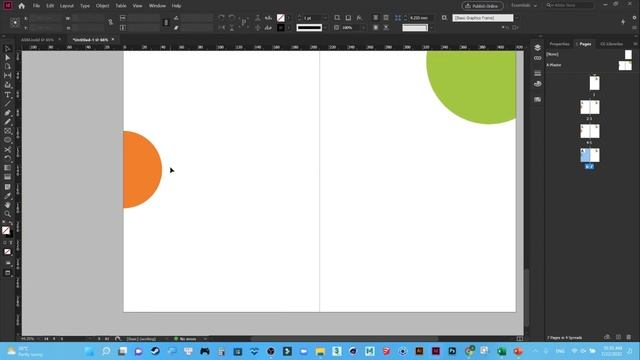Screen dimensions: 640x360
Task: Open the View menu
Action: point(138,6)
